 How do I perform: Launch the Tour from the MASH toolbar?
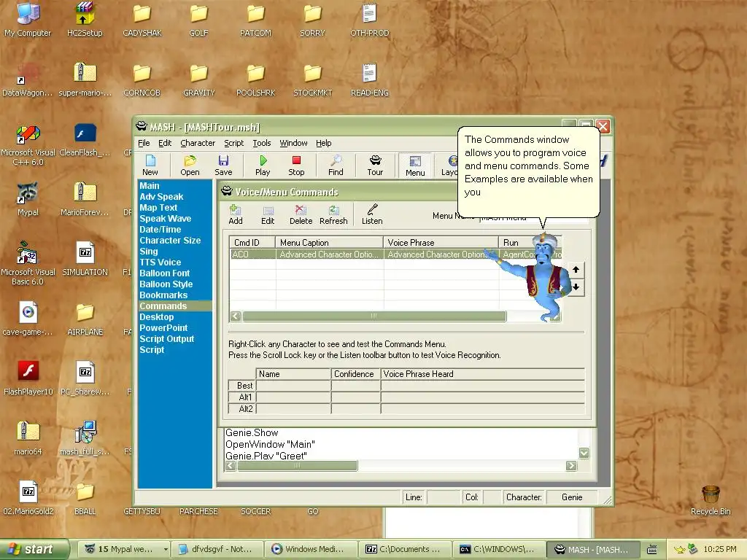pyautogui.click(x=375, y=166)
